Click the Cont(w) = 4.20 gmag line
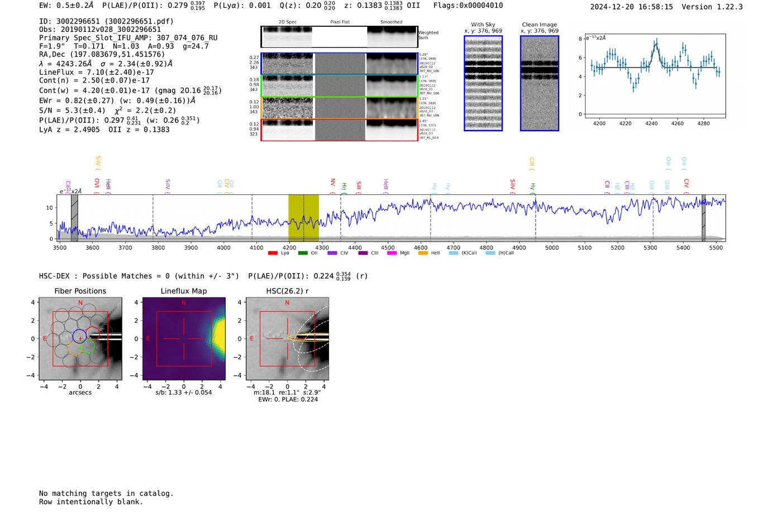Viewport: 782px width, 532px height. point(131,90)
